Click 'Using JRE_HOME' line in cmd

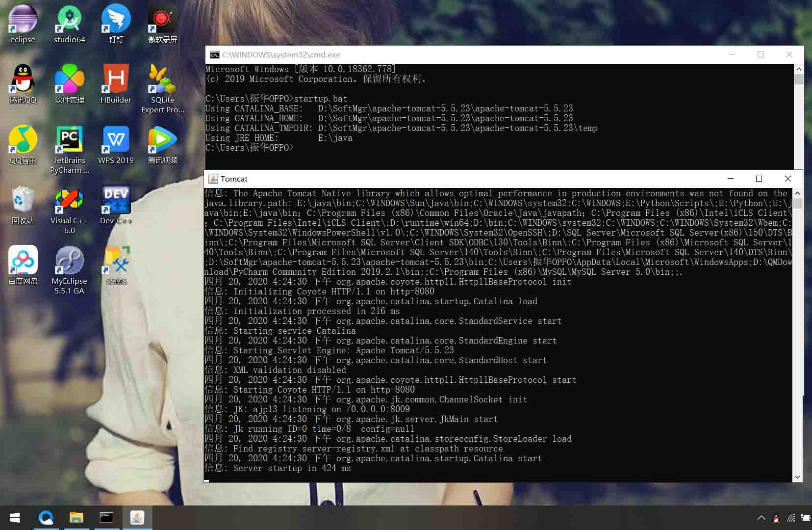[279, 138]
